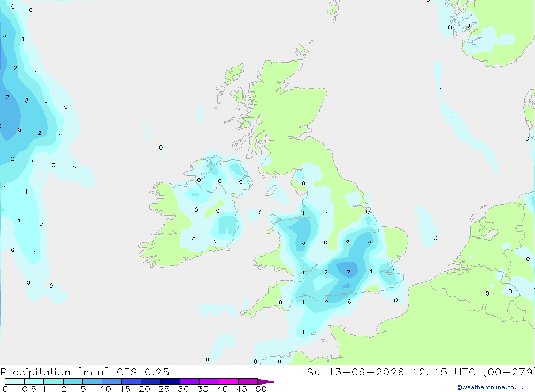Click the weatheronline.co.uk copyright link
This screenshot has height=392, width=535.
coord(490,387)
